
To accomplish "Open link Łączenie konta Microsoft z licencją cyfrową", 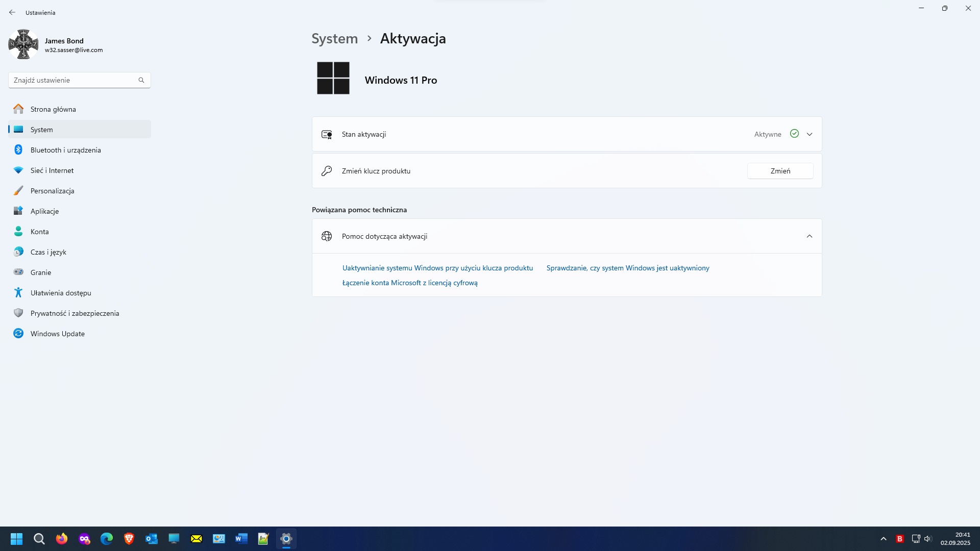I will point(410,283).
